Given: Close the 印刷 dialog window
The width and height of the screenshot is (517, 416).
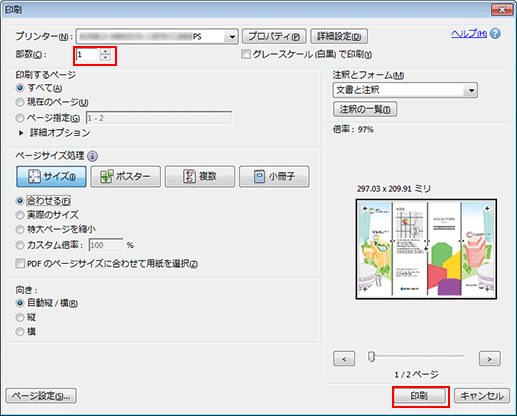Looking at the screenshot, I should 502,10.
